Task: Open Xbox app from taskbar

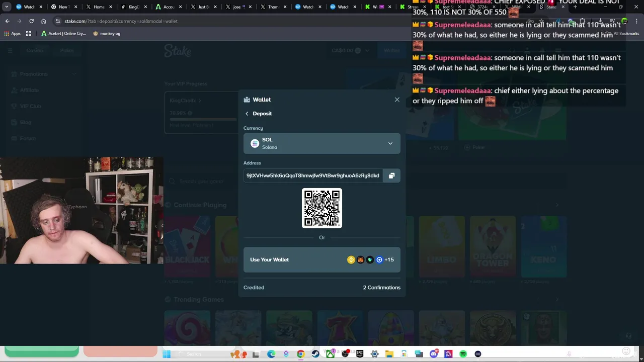Action: tap(331, 354)
